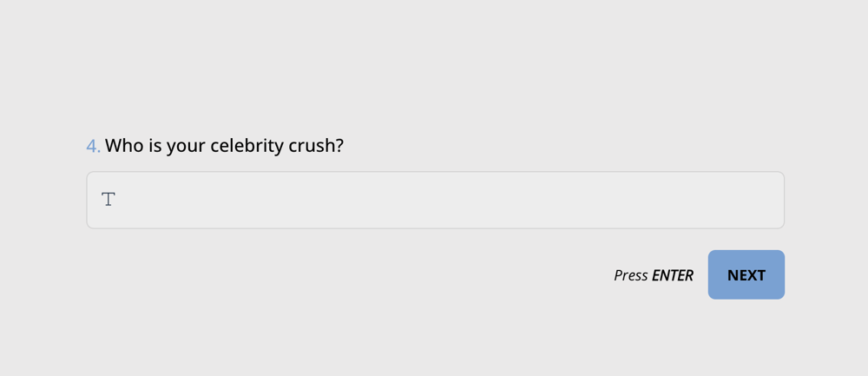
Task: Click the word ENTER in the hint
Action: point(673,275)
